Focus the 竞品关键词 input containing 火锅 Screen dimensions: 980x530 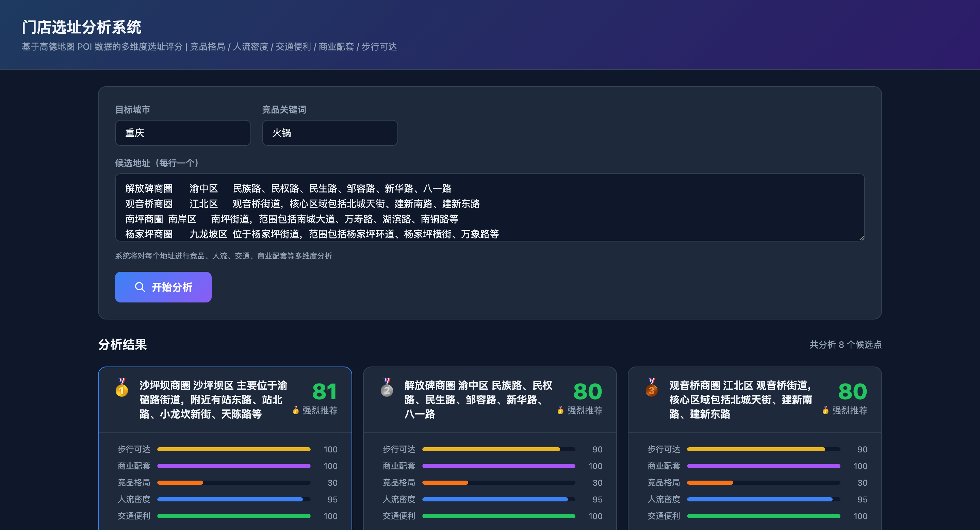(x=330, y=133)
